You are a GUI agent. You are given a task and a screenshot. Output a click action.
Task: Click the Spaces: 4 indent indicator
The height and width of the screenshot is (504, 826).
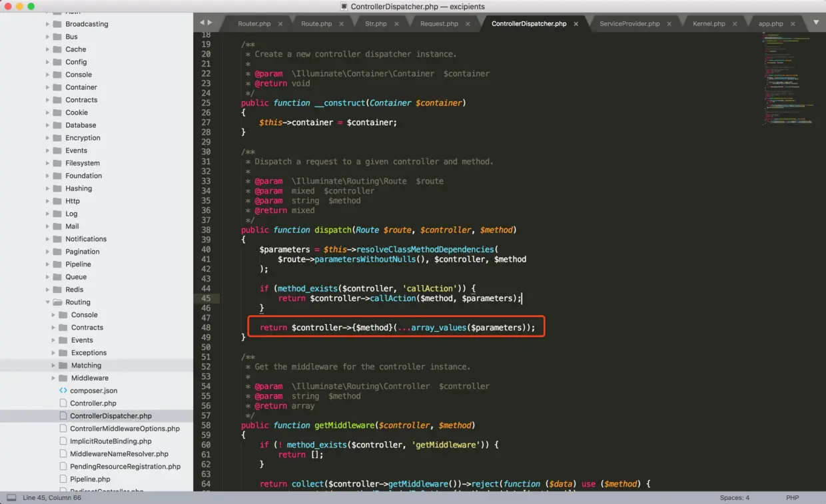(x=734, y=497)
